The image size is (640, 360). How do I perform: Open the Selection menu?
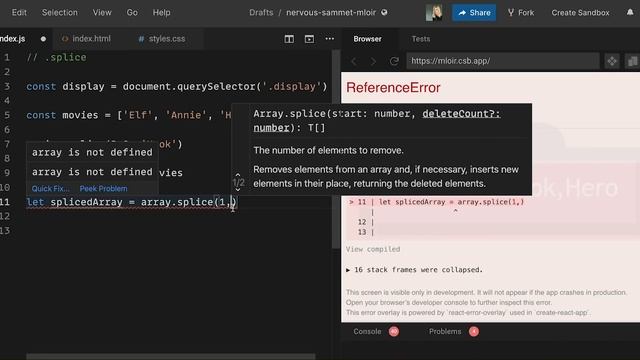point(60,13)
